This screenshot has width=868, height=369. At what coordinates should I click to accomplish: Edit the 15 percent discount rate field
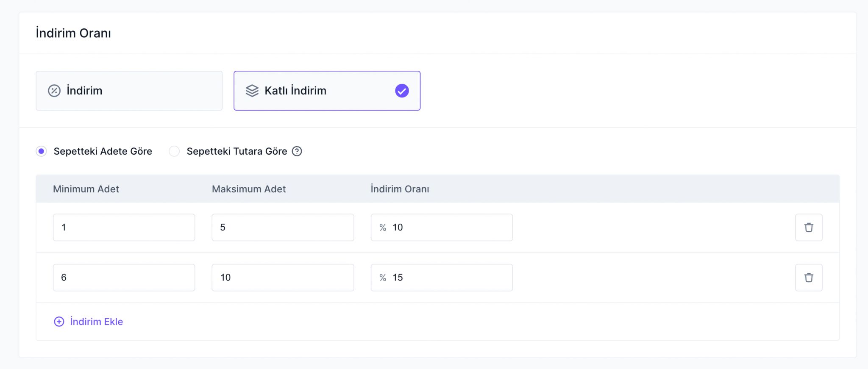pos(449,277)
